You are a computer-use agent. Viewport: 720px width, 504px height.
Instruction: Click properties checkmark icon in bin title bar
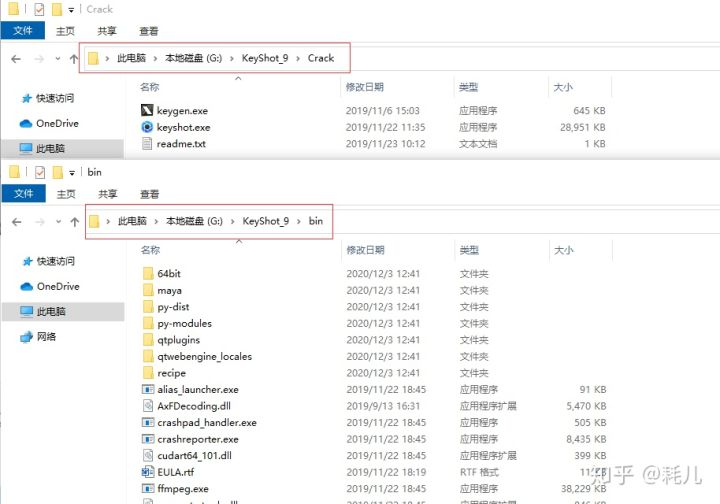coord(40,172)
